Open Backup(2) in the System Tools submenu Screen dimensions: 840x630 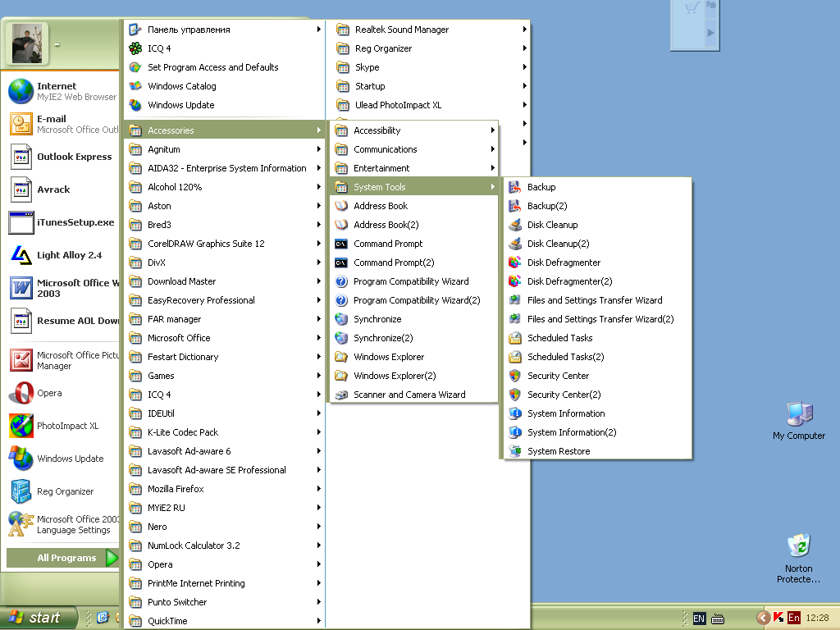coord(597,206)
